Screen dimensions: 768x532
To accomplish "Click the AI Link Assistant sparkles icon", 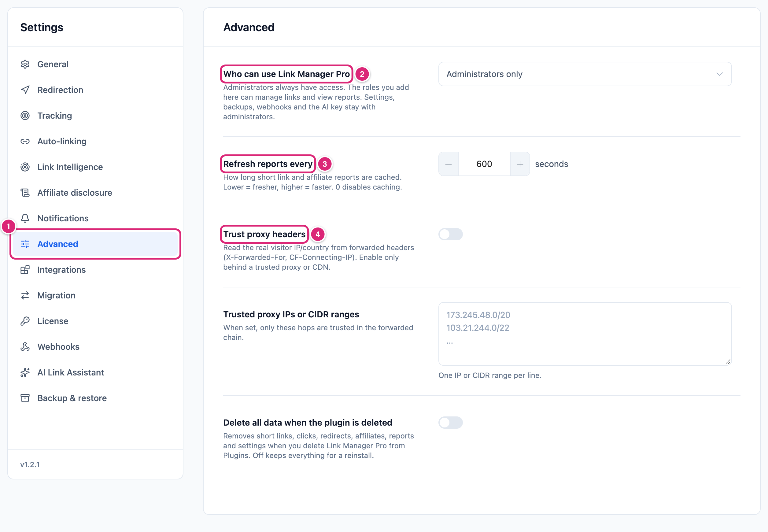I will coord(25,372).
